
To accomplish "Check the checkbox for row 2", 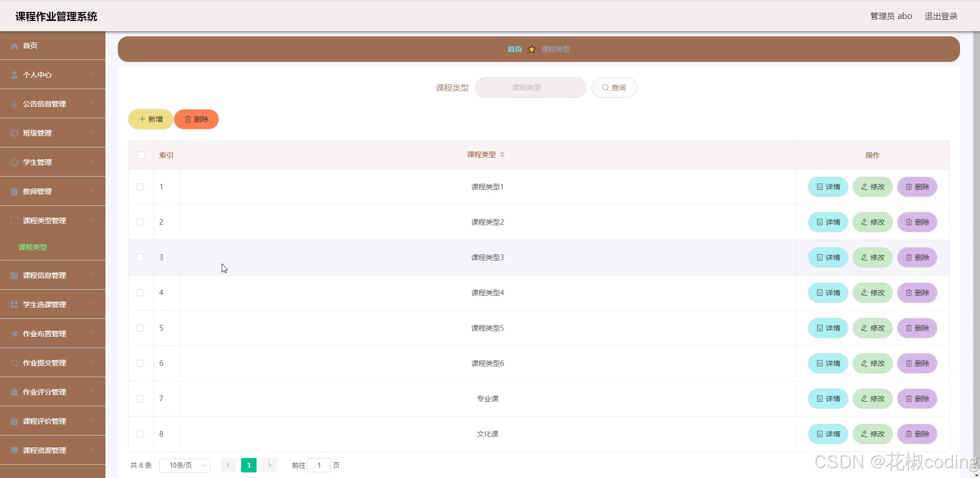I will 140,222.
